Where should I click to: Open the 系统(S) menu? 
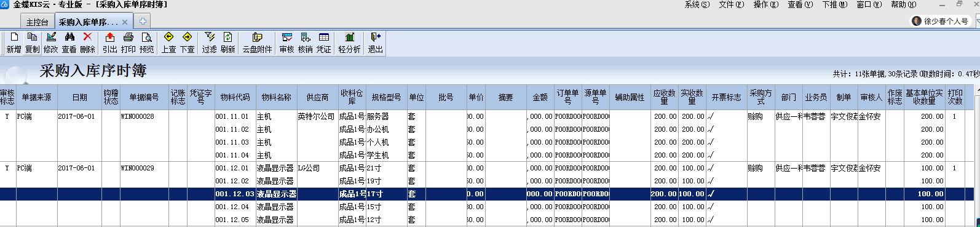[697, 4]
